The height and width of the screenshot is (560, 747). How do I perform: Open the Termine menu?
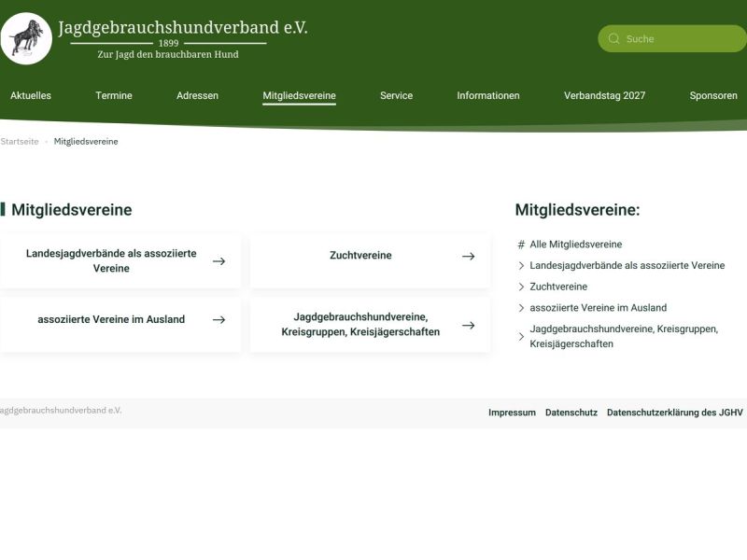114,95
